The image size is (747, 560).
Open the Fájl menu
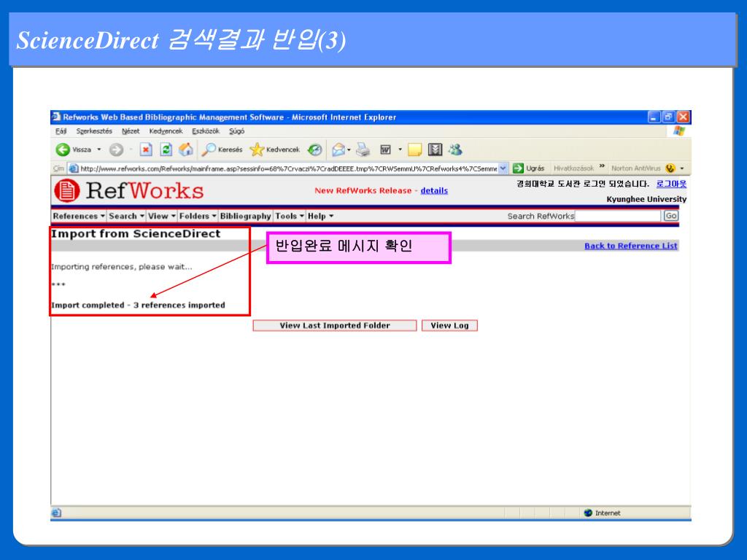[61, 131]
